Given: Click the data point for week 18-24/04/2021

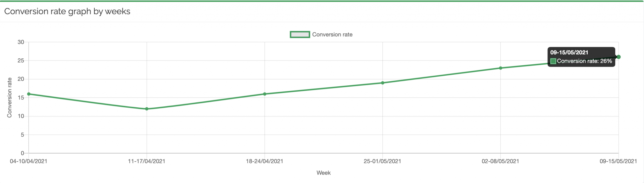Looking at the screenshot, I should pos(264,94).
